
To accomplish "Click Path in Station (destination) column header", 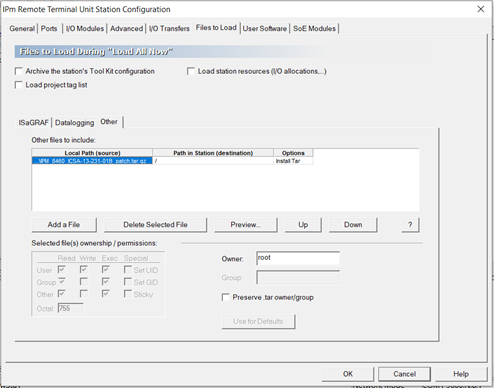I will (213, 153).
